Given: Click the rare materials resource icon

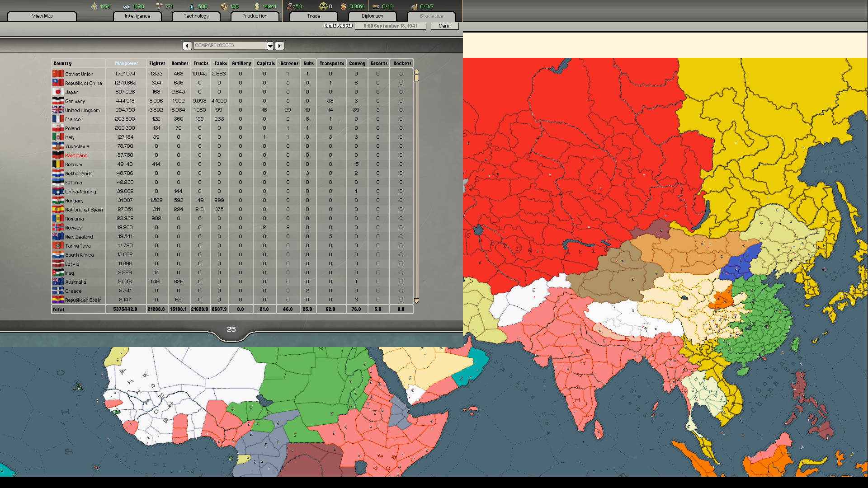Looking at the screenshot, I should click(158, 6).
